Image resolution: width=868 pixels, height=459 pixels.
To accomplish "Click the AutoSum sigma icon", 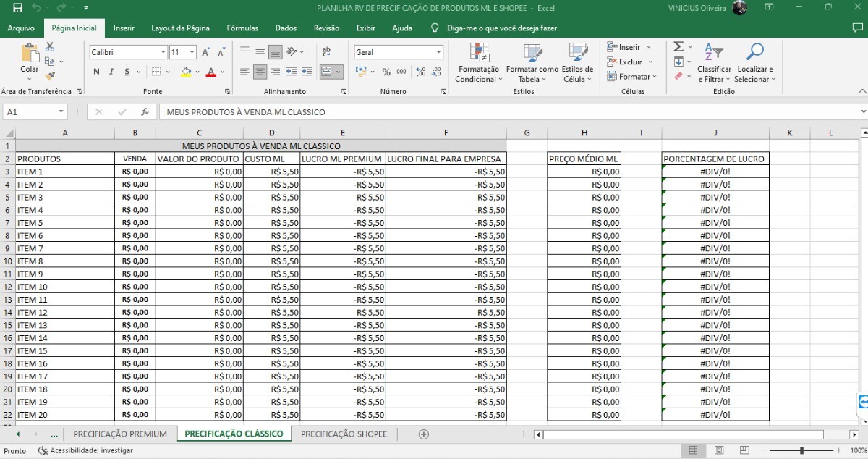I will (678, 47).
